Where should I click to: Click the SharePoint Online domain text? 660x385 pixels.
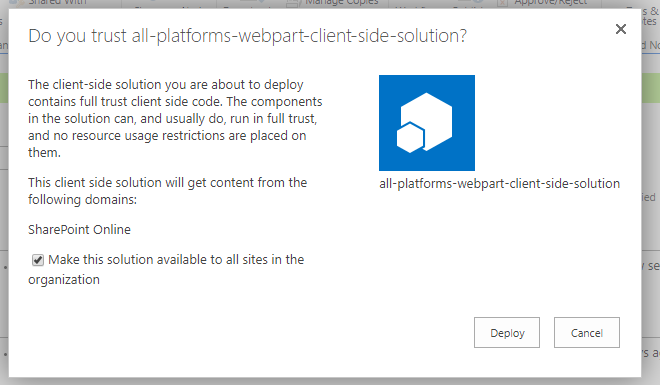(79, 230)
